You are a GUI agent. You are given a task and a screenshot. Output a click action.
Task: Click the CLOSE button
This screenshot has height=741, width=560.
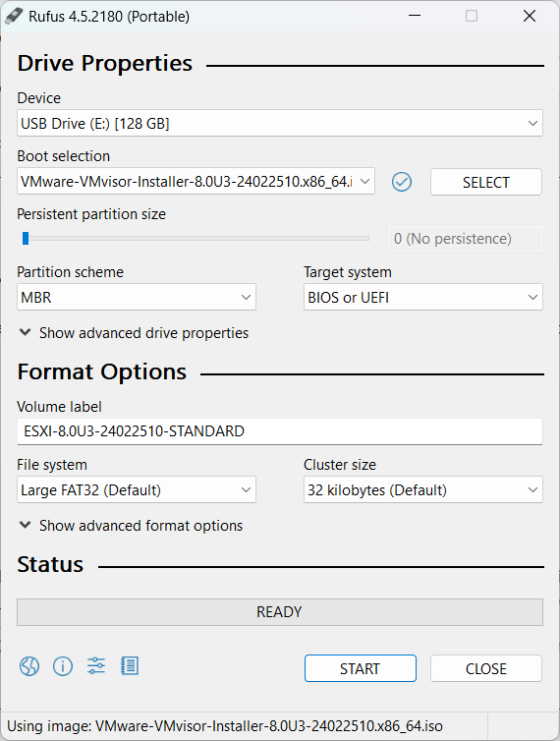point(485,668)
